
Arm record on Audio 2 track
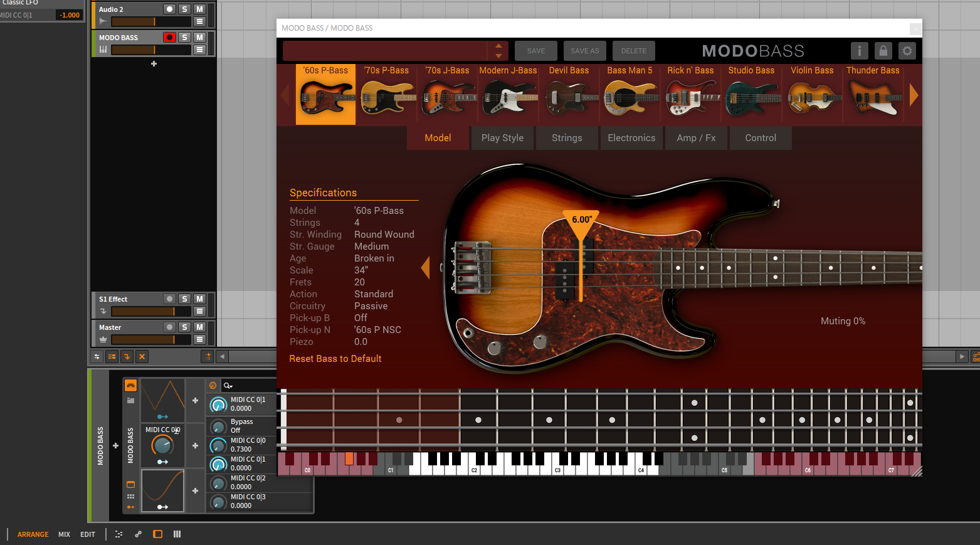169,9
